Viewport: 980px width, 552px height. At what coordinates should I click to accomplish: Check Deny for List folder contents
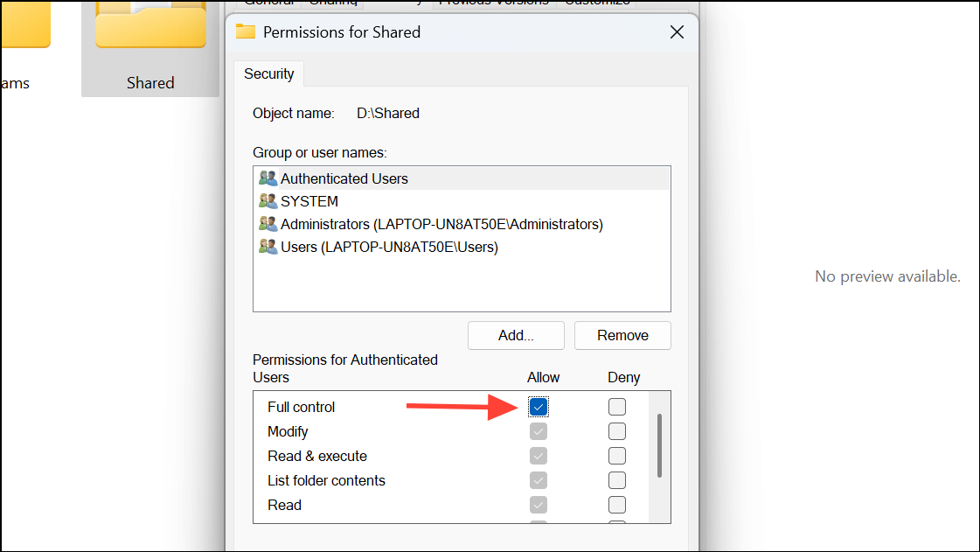[617, 480]
